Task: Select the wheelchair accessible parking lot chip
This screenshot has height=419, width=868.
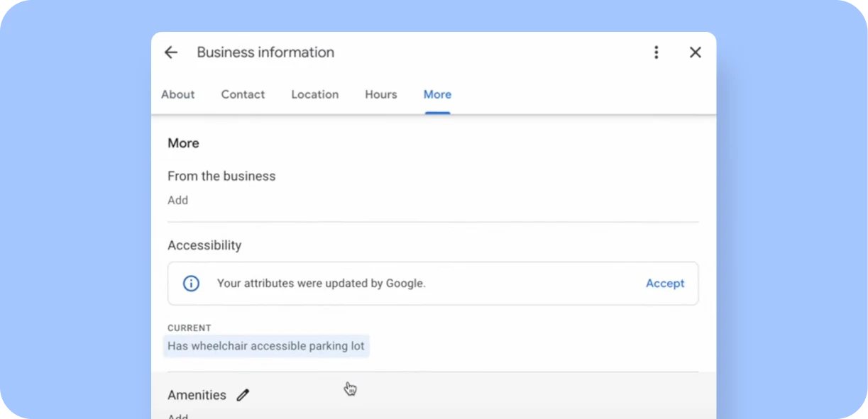Action: point(266,346)
